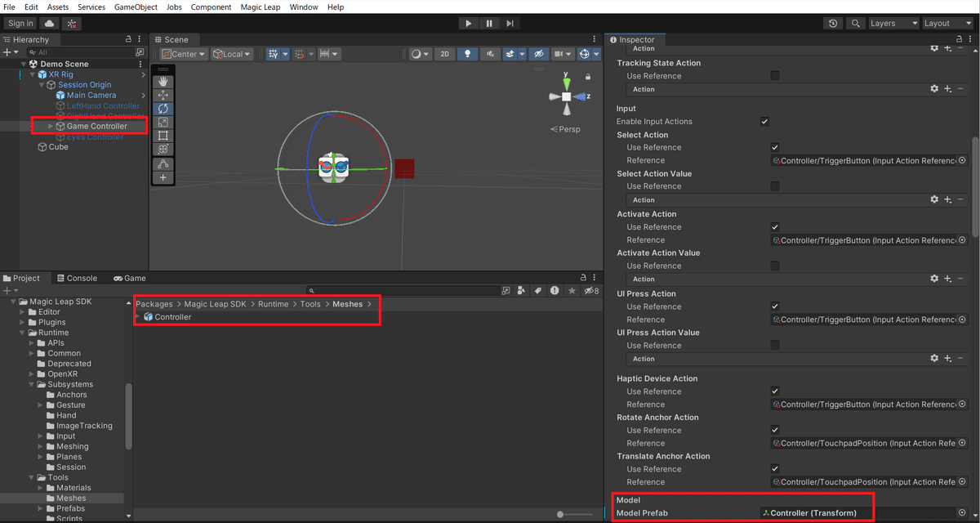Uncheck Enable Input Actions
Image resolution: width=980 pixels, height=523 pixels.
765,121
